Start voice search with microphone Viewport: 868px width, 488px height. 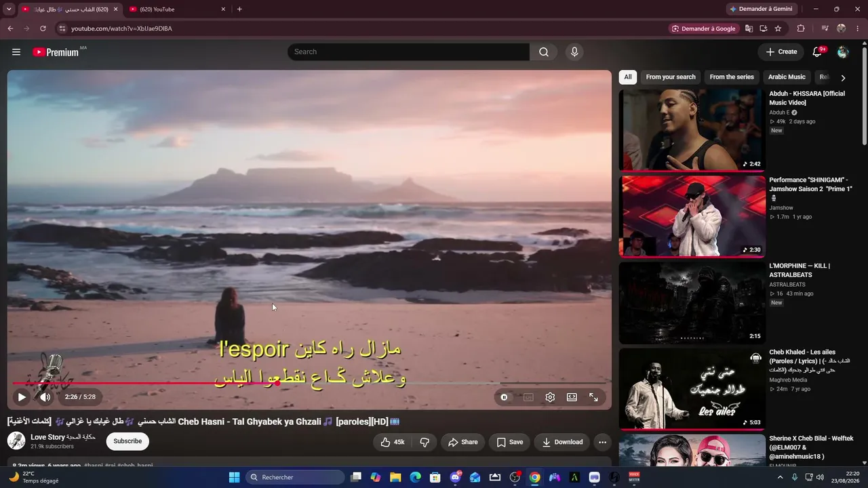[574, 52]
